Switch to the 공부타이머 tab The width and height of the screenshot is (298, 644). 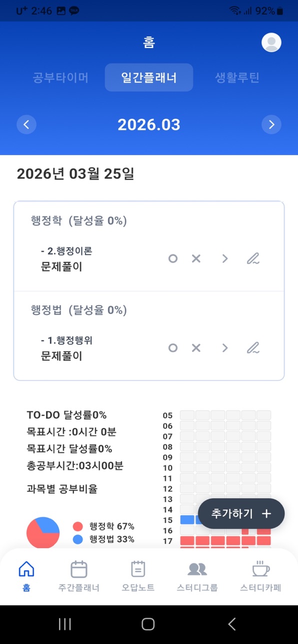60,77
